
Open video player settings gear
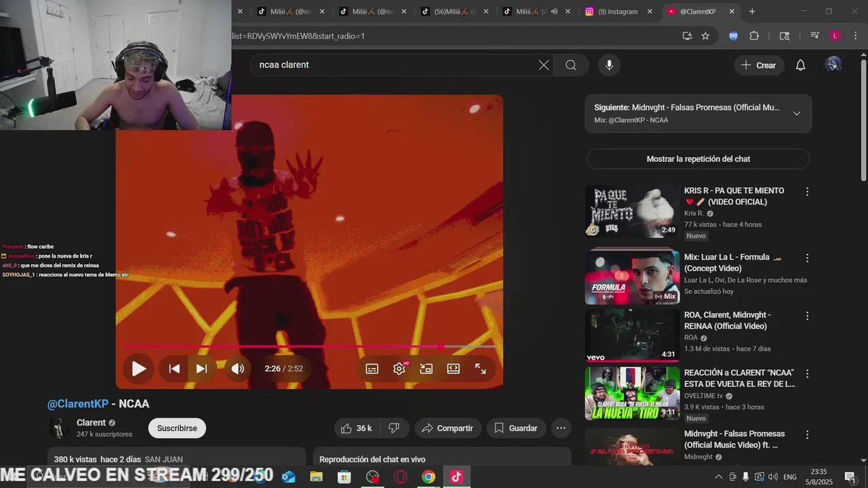(399, 369)
